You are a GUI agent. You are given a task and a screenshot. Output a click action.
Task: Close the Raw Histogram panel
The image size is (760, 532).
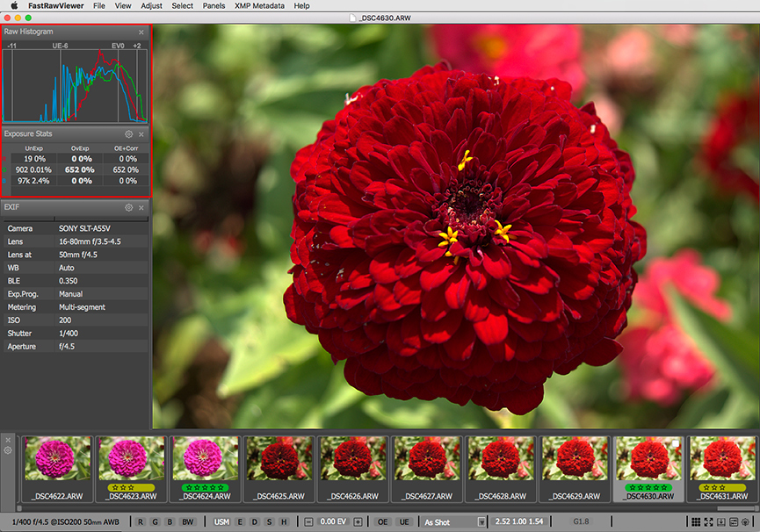pos(141,32)
